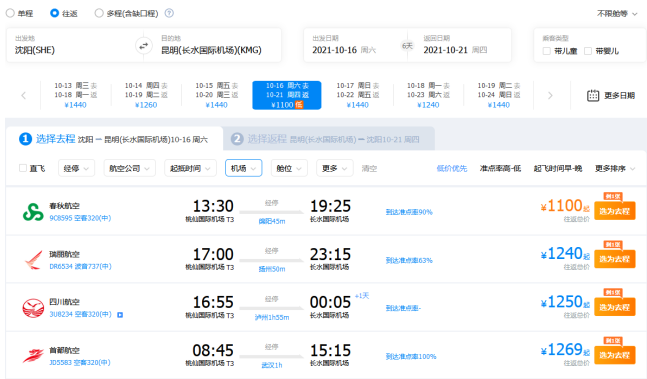647x379 pixels.
Task: Click the Spring Airlines logo
Action: pyautogui.click(x=33, y=212)
